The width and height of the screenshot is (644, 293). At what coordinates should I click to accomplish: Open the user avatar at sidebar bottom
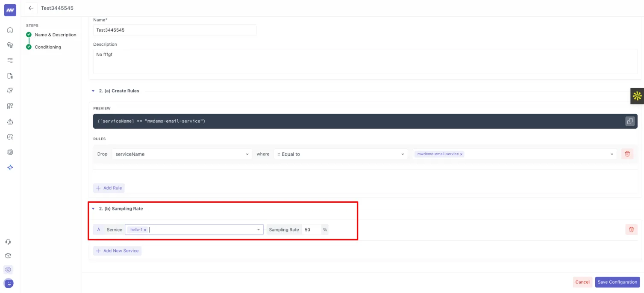(x=8, y=283)
